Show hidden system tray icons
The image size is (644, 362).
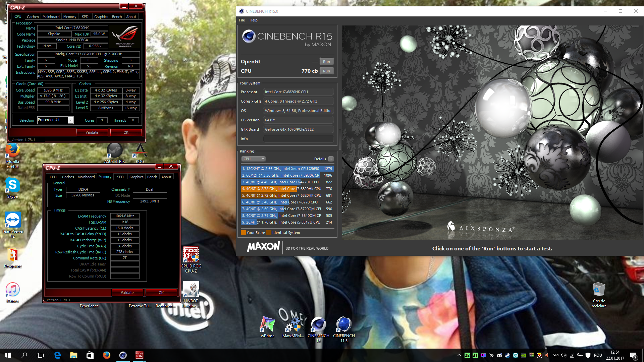tap(459, 355)
